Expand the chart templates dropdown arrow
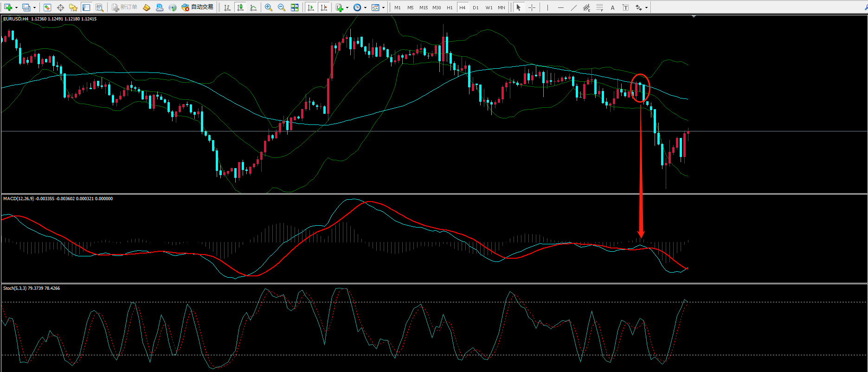Screen dimensions: 868x372 [383, 7]
